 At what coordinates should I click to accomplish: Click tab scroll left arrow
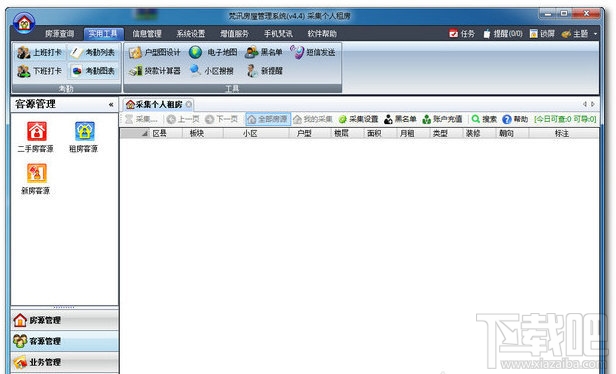[x=585, y=104]
